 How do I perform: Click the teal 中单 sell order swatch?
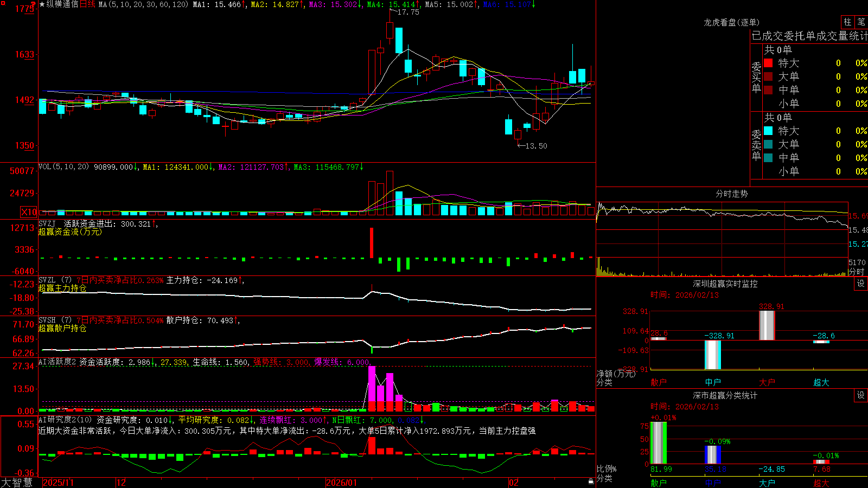point(768,158)
